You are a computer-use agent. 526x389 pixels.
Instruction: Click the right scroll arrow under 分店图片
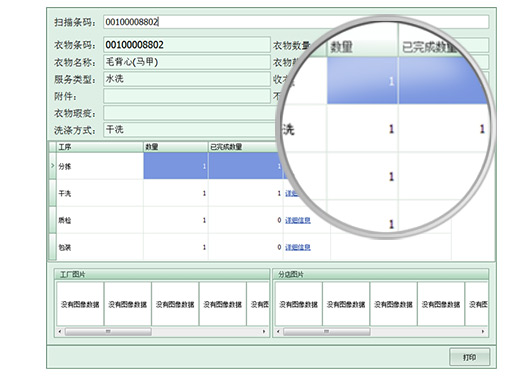point(483,332)
